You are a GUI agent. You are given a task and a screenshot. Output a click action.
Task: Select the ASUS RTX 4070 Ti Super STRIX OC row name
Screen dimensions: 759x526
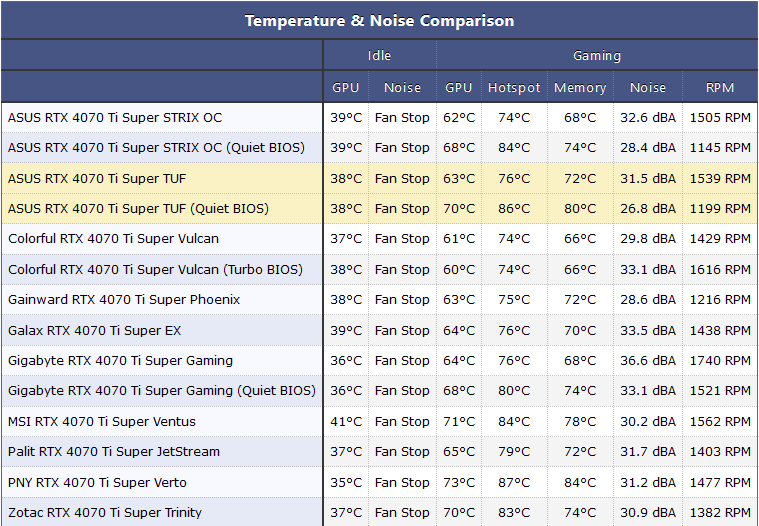click(115, 117)
